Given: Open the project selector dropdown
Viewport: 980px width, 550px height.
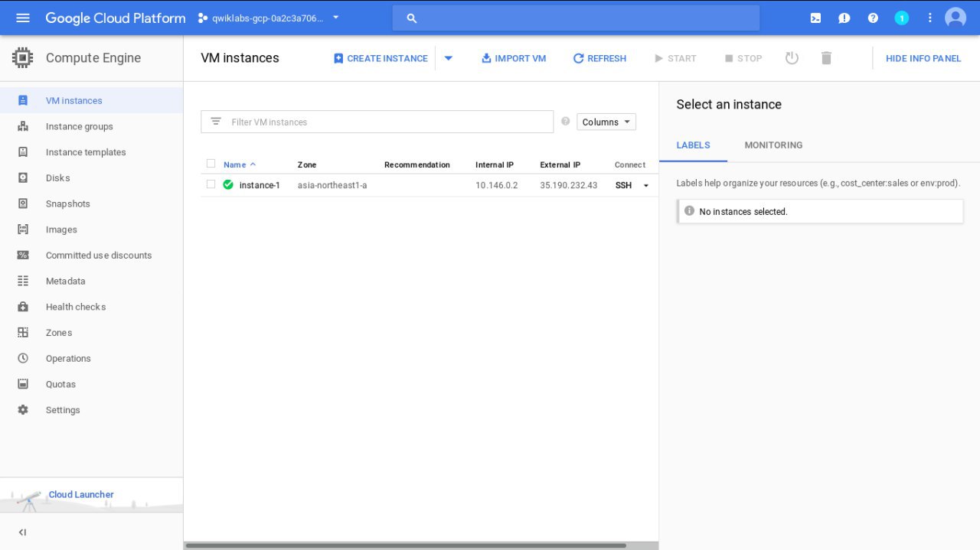Looking at the screenshot, I should 268,18.
